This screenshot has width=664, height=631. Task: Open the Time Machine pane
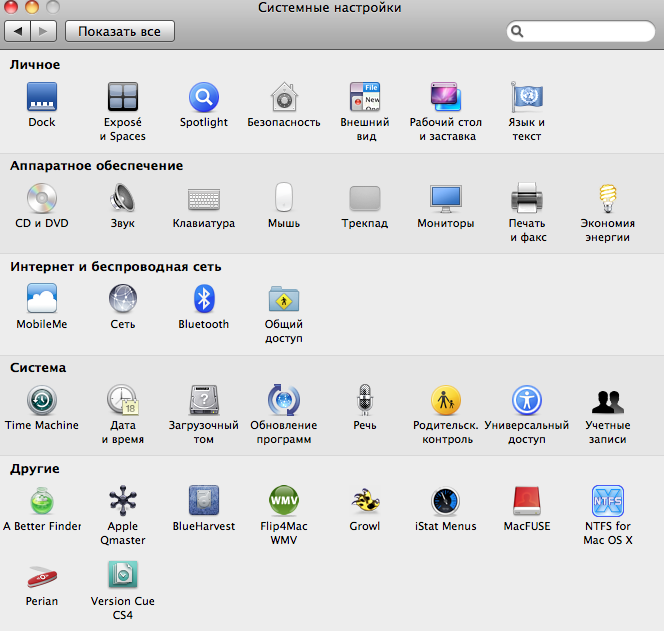click(42, 401)
